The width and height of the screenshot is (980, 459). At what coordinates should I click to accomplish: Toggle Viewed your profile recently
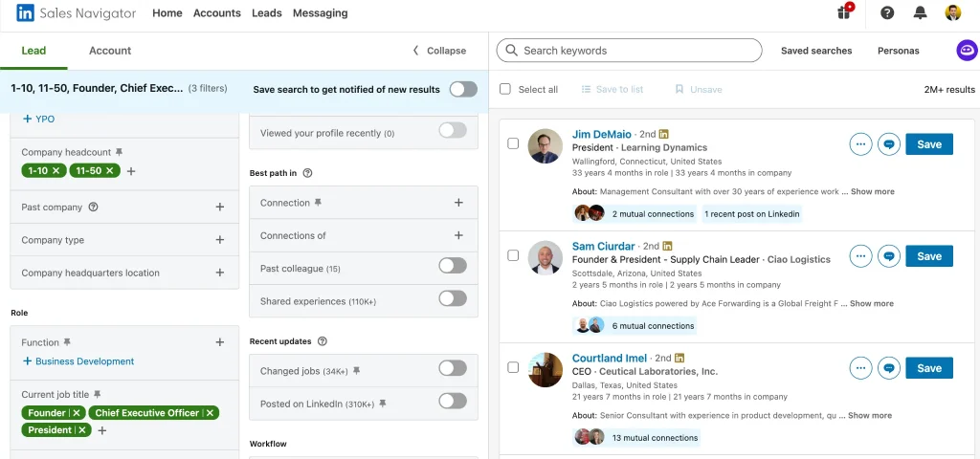[x=453, y=130]
